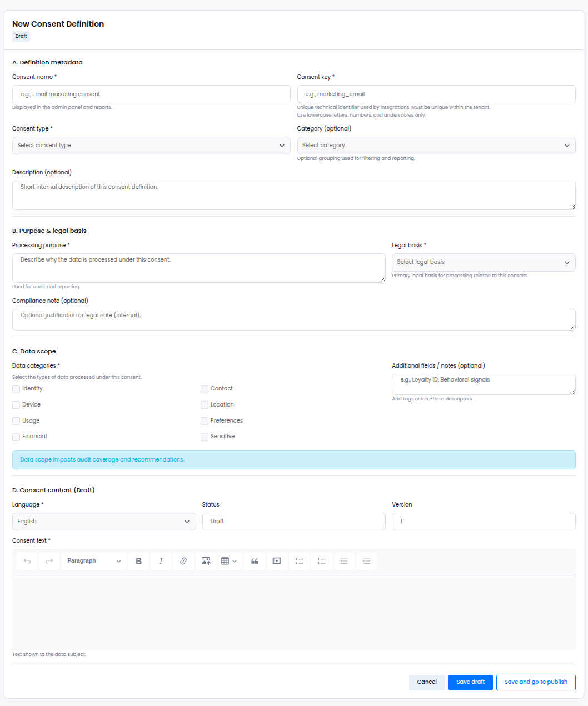Screen dimensions: 588x706
Task: Apply italic formatting in the editor toolbar
Action: coord(161,561)
